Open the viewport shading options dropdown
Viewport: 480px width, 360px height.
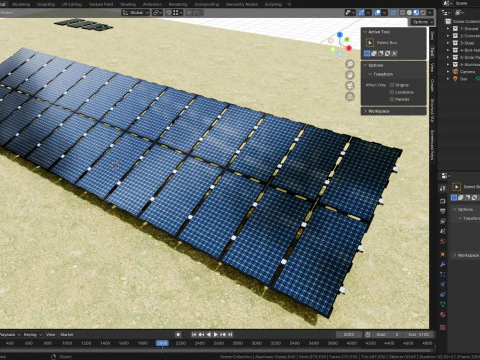pyautogui.click(x=430, y=13)
